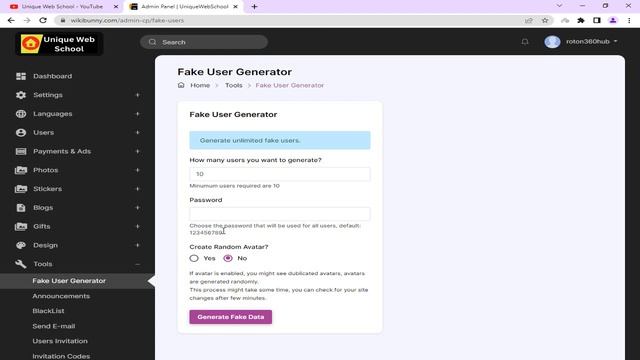Image resolution: width=640 pixels, height=360 pixels.
Task: Expand the Gifts menu plus
Action: point(138,227)
